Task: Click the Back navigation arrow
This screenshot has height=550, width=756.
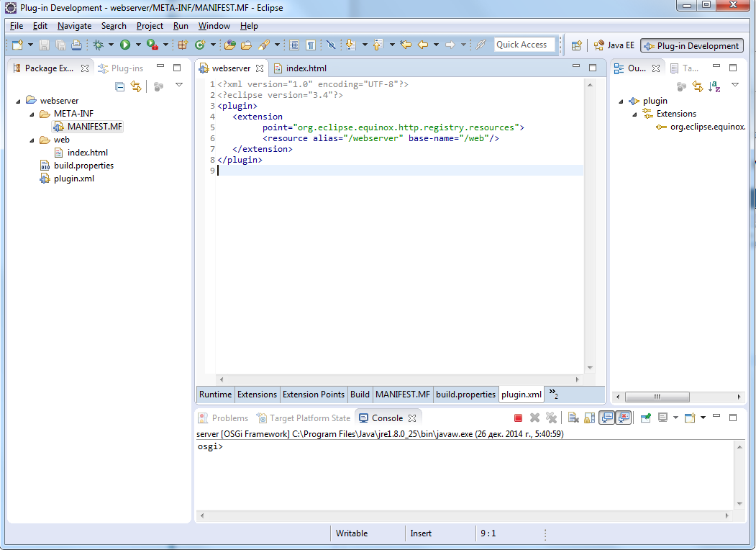Action: 423,45
